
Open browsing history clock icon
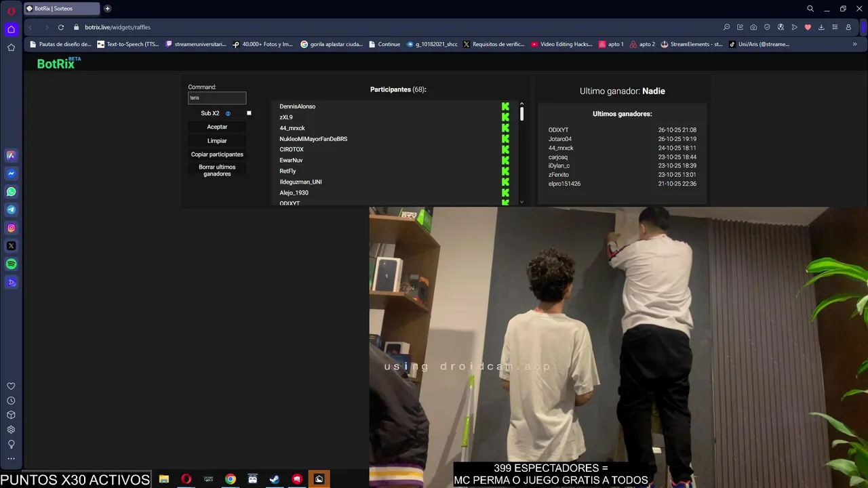11,401
